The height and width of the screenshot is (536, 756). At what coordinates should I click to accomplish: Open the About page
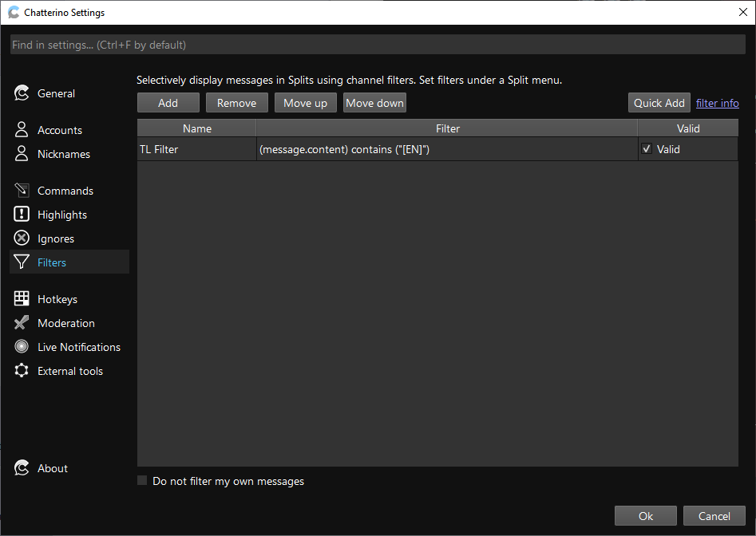click(53, 468)
